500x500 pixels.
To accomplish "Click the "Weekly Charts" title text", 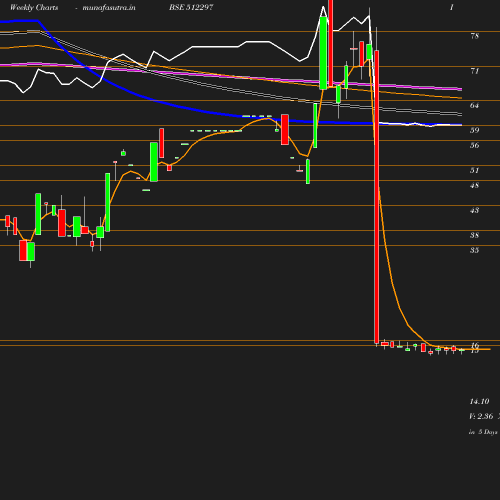I will pyautogui.click(x=34, y=7).
